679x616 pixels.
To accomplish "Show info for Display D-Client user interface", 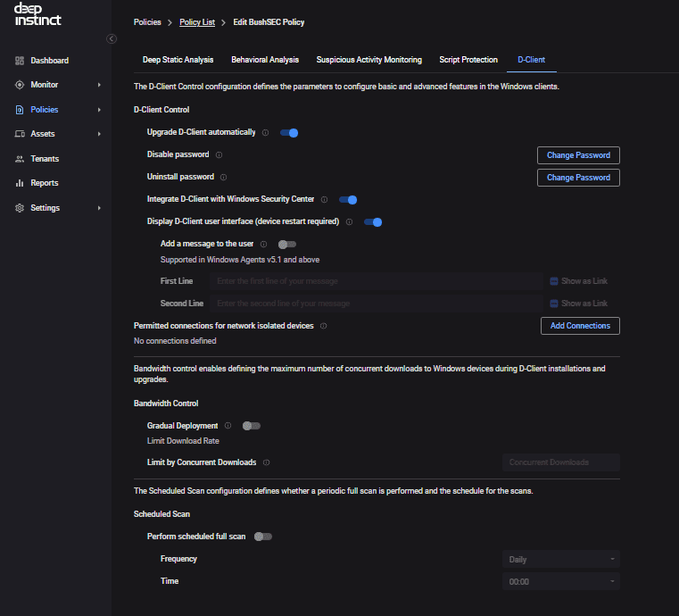I will 349,221.
